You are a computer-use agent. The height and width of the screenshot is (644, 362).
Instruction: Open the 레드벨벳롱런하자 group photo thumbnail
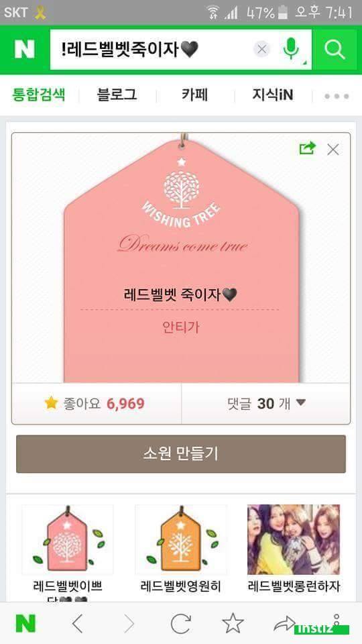click(x=294, y=539)
